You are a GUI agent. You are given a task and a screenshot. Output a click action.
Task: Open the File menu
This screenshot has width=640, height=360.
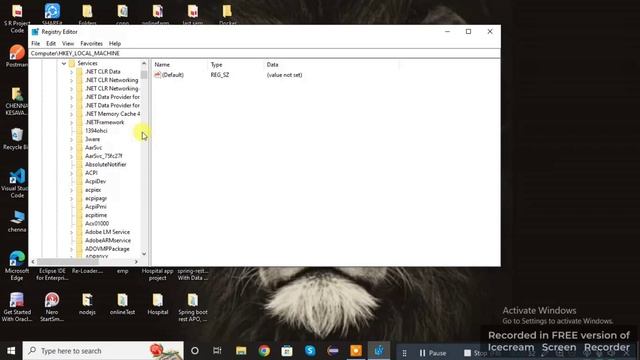click(x=36, y=43)
